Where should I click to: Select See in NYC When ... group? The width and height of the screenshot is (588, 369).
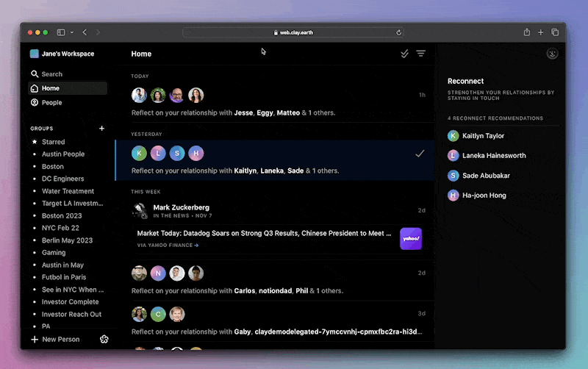pos(73,290)
